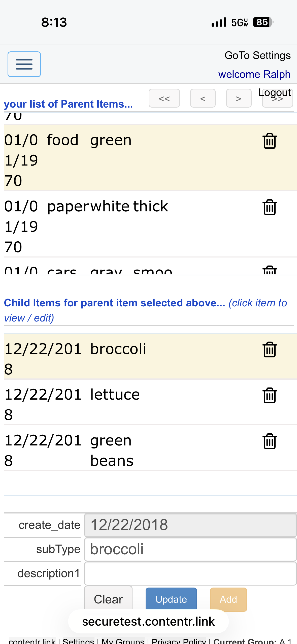Focus the description1 input field
297x644 pixels.
pos(190,573)
